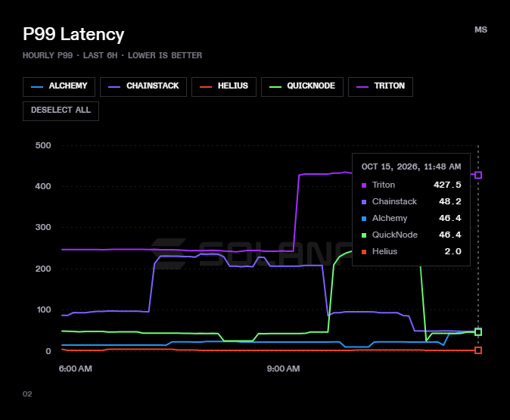Image resolution: width=510 pixels, height=420 pixels.
Task: Click the Chainstack color swatch in tooltip
Action: 364,202
